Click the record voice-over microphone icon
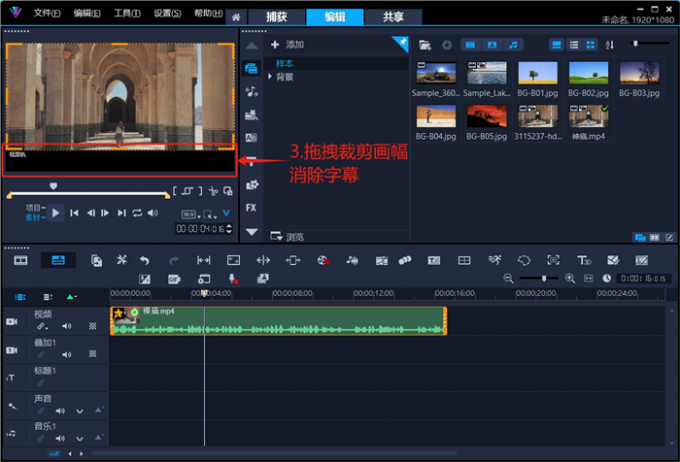 (x=233, y=279)
